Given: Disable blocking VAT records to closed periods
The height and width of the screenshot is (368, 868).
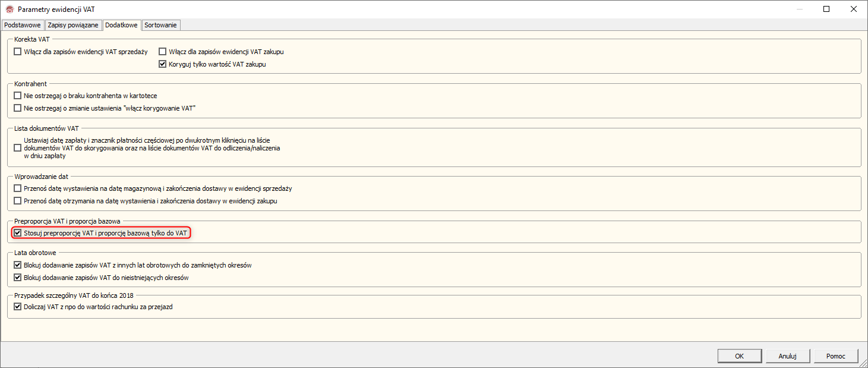Looking at the screenshot, I should coord(18,265).
